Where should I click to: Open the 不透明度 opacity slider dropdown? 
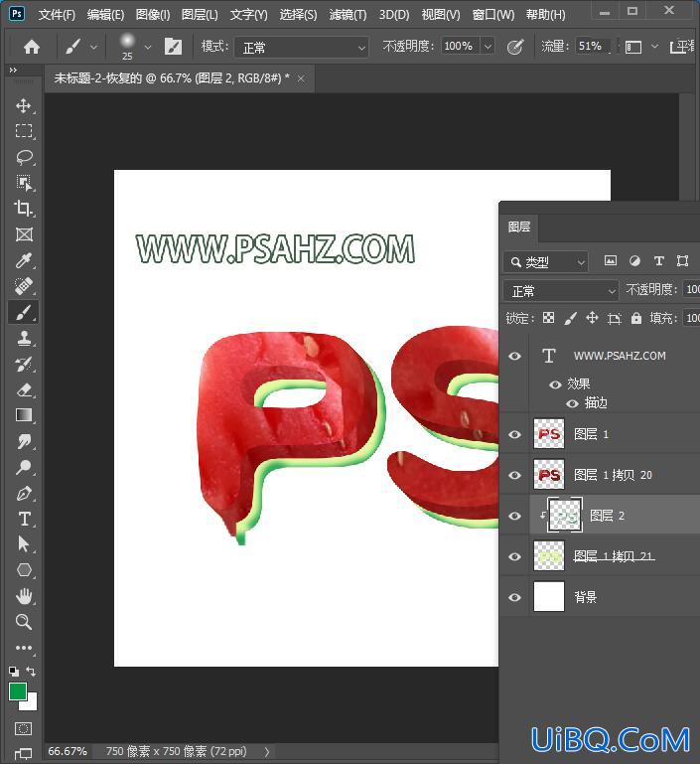(488, 47)
